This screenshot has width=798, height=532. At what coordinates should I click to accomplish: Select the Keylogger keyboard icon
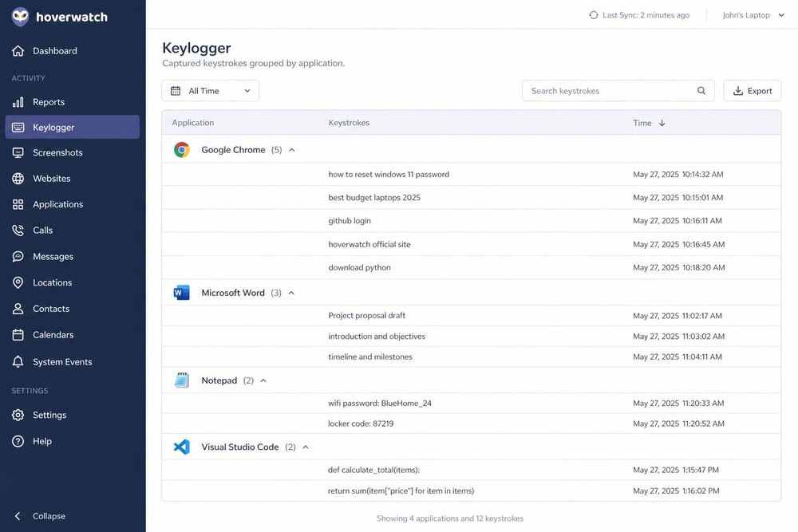click(18, 127)
